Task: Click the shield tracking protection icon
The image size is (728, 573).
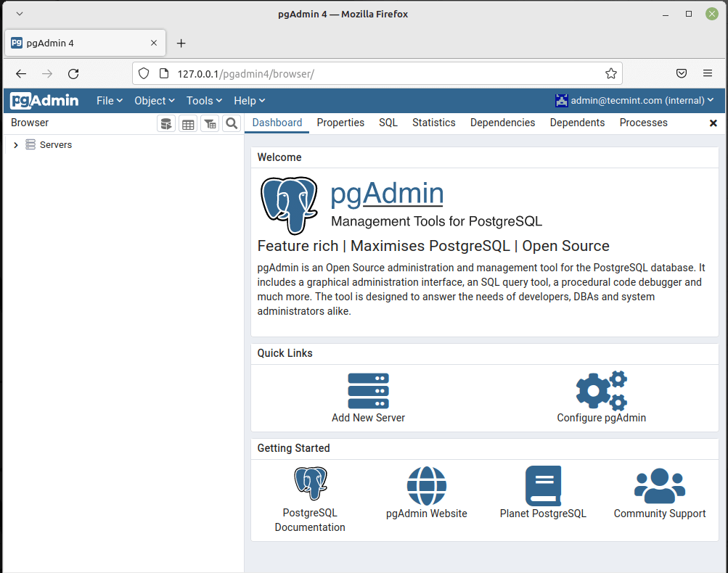Action: [144, 73]
